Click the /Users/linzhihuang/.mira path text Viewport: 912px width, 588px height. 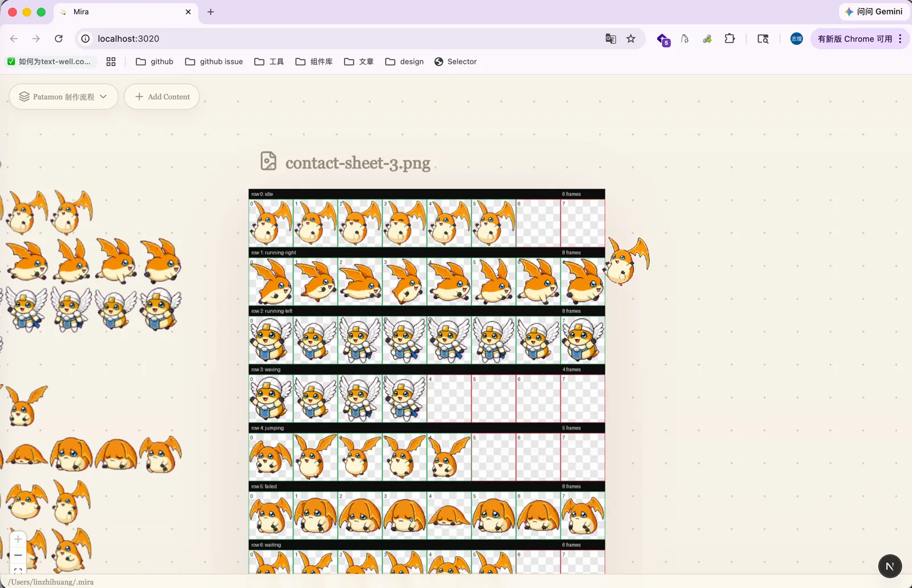click(51, 582)
